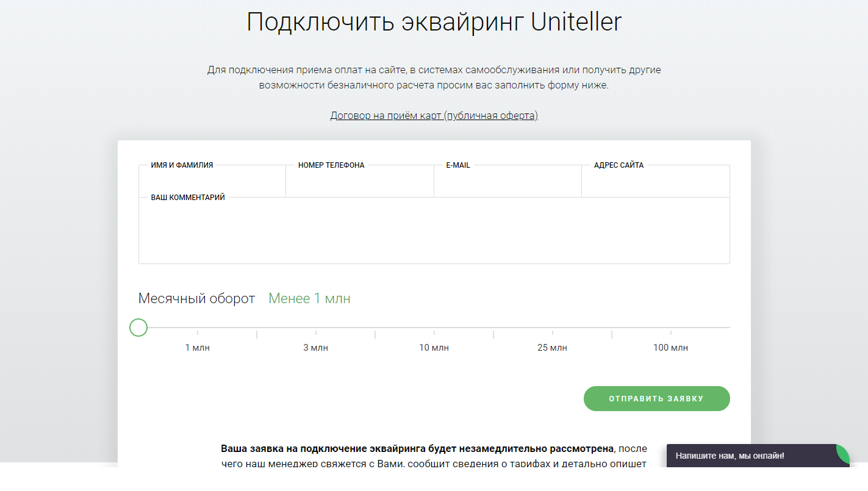
Task: Click the Подключить эквайринг Uniteller heading
Action: (x=434, y=21)
